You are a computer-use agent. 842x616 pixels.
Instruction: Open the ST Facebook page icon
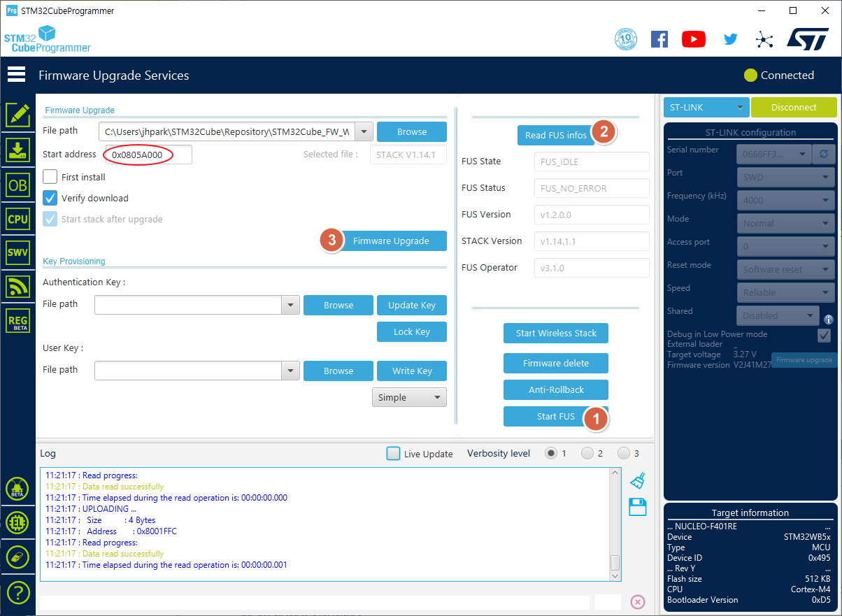(x=659, y=39)
